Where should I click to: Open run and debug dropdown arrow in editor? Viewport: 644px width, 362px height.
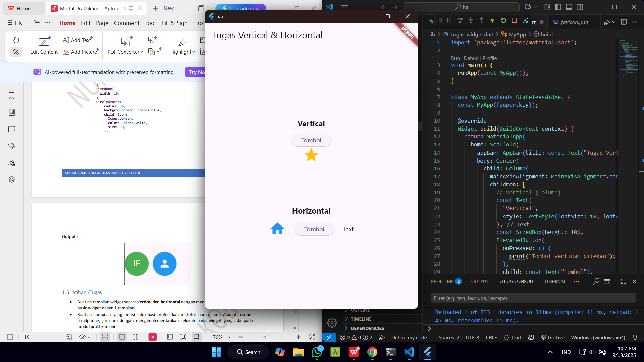point(614,22)
